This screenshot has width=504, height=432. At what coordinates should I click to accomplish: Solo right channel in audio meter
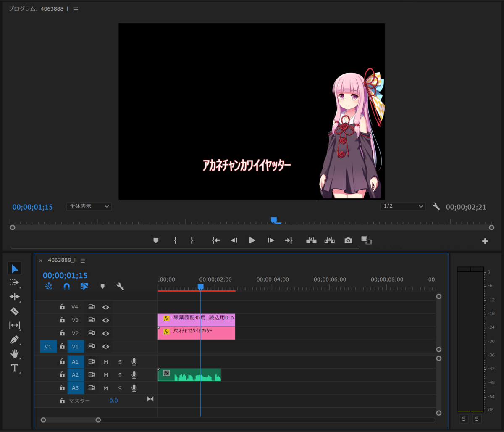pos(477,419)
